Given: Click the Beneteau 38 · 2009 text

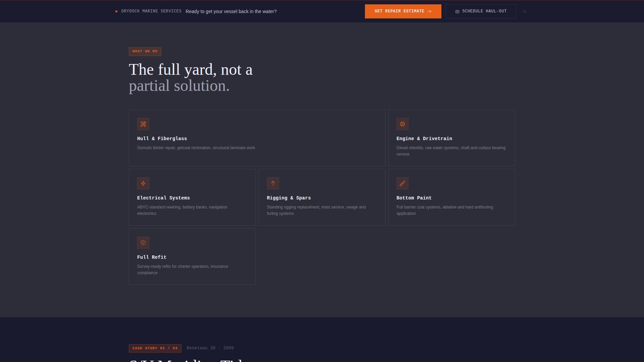Looking at the screenshot, I should [x=210, y=348].
